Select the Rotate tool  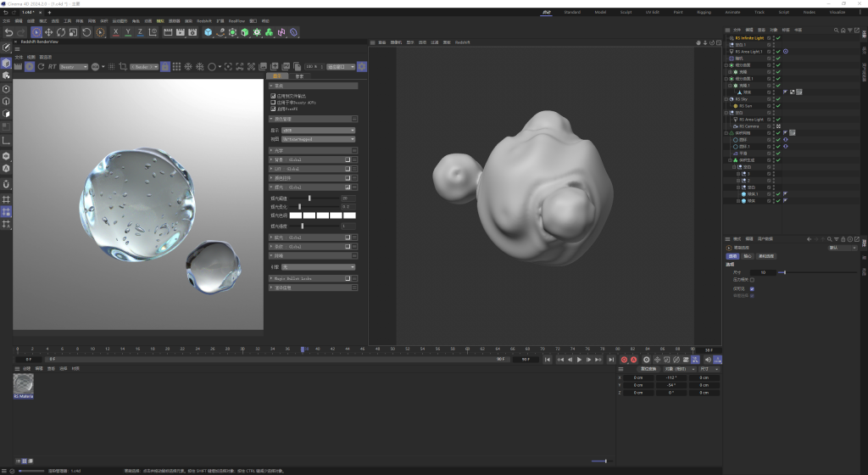pos(61,33)
